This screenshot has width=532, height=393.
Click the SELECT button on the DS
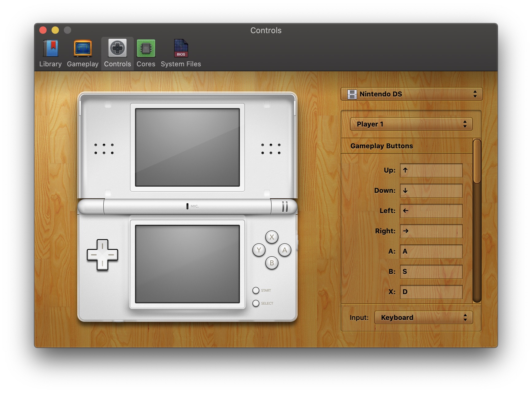coord(256,303)
